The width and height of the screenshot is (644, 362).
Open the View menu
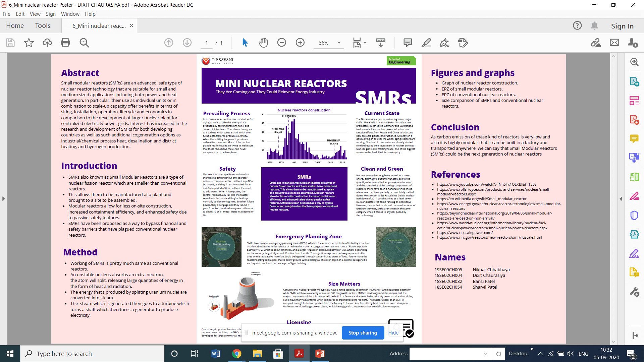click(35, 14)
